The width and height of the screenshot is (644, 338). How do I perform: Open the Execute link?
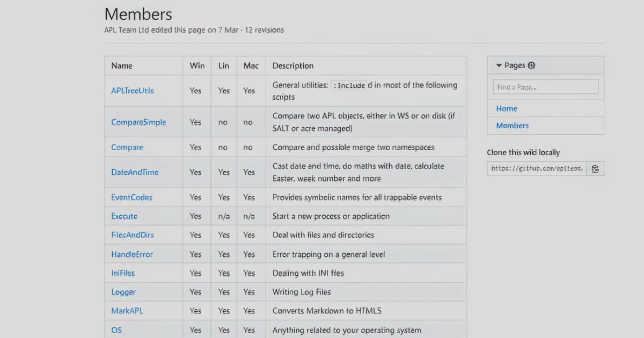point(124,216)
